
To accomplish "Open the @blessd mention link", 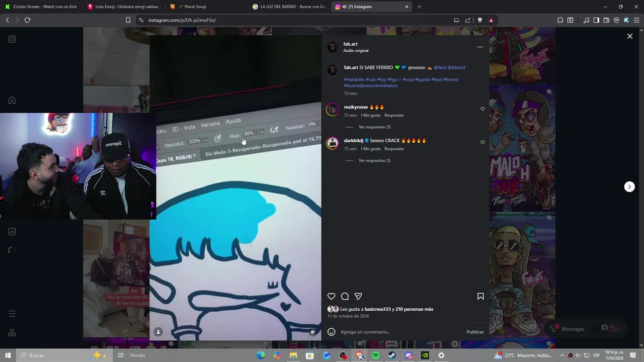I will 456,67.
